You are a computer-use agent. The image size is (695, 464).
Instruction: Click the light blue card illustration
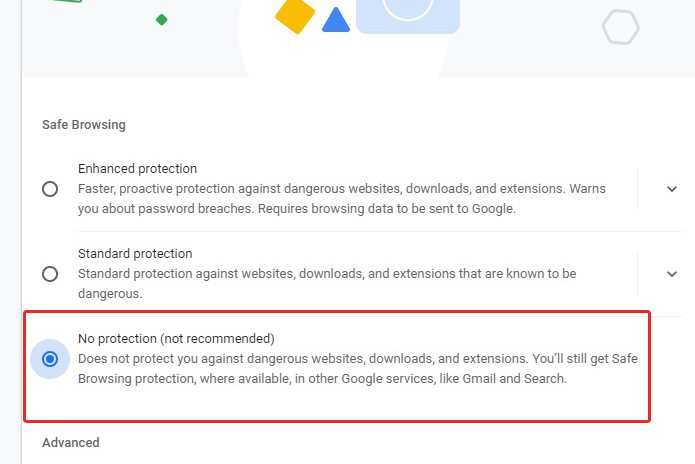point(408,16)
